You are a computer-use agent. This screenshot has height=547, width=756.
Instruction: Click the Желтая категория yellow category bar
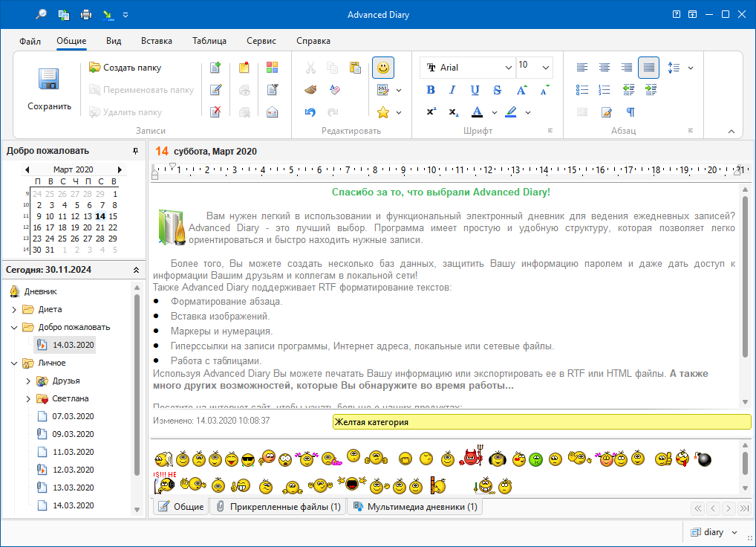click(x=542, y=422)
